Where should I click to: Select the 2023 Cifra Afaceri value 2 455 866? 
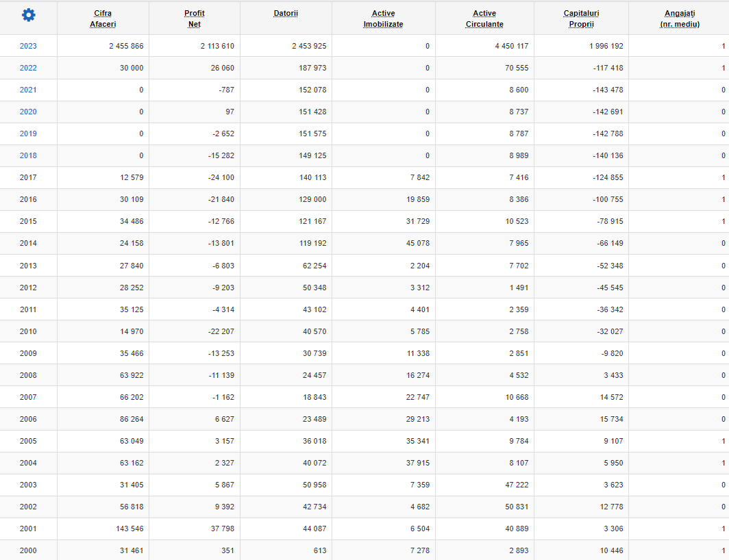click(x=126, y=46)
